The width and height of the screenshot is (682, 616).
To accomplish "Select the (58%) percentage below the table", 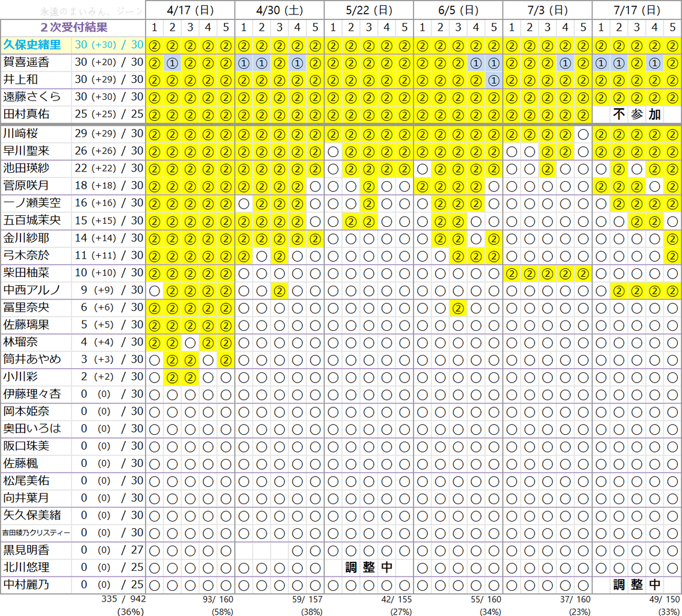I will click(222, 612).
